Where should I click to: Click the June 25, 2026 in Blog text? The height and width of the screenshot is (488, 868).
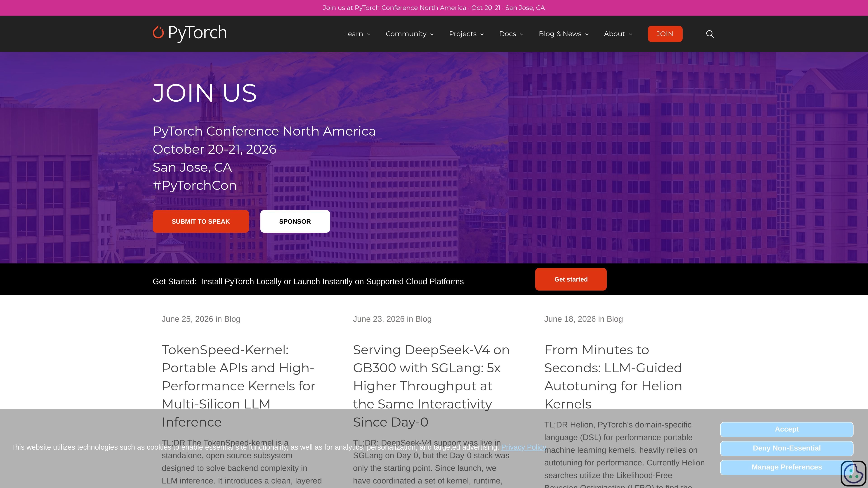pyautogui.click(x=201, y=319)
